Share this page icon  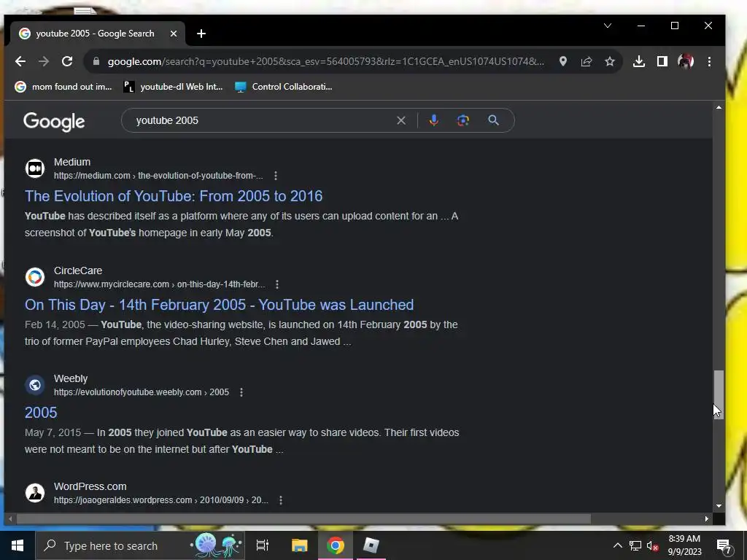pyautogui.click(x=587, y=61)
